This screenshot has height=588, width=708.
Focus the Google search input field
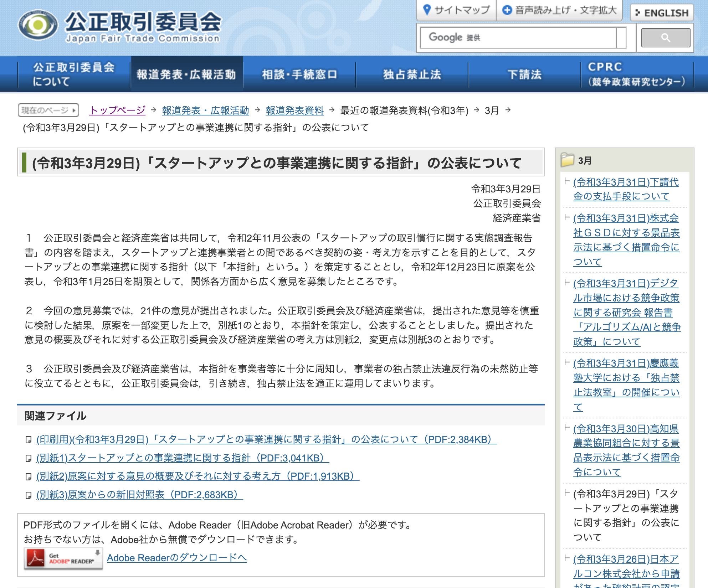[x=519, y=38]
